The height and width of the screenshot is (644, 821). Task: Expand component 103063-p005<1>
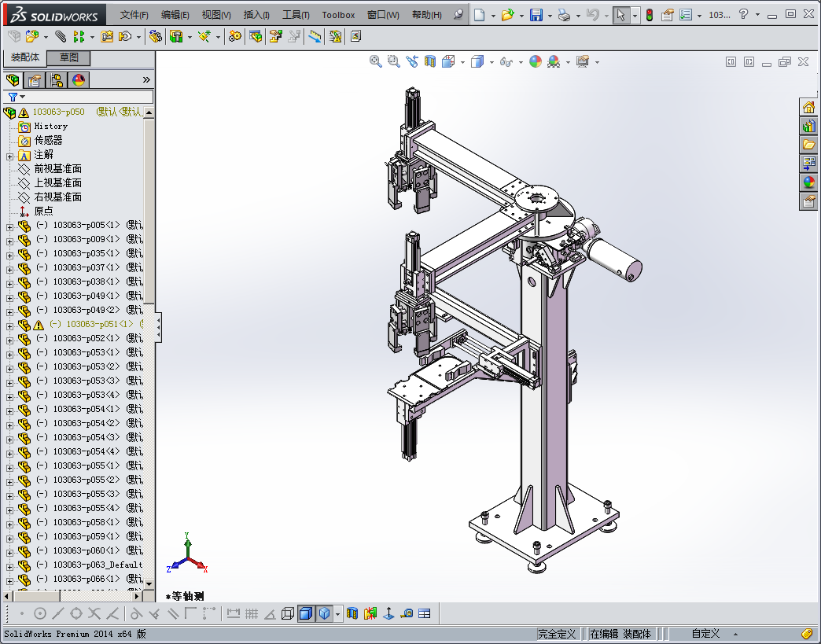[x=9, y=226]
